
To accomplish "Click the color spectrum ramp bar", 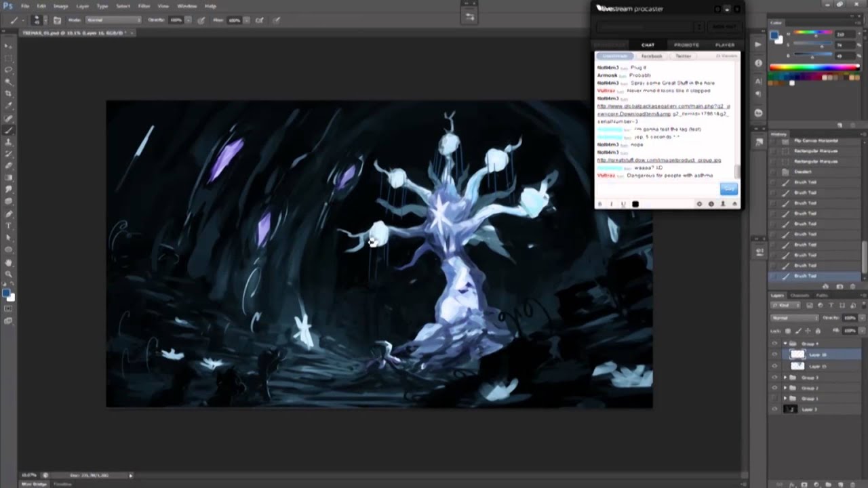I will point(814,67).
